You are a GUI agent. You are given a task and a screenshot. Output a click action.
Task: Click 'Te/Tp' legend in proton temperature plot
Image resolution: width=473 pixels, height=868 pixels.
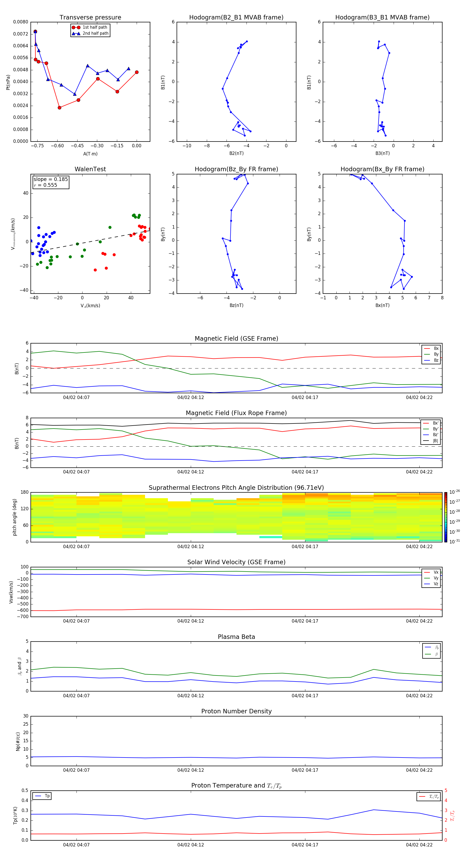tap(429, 797)
